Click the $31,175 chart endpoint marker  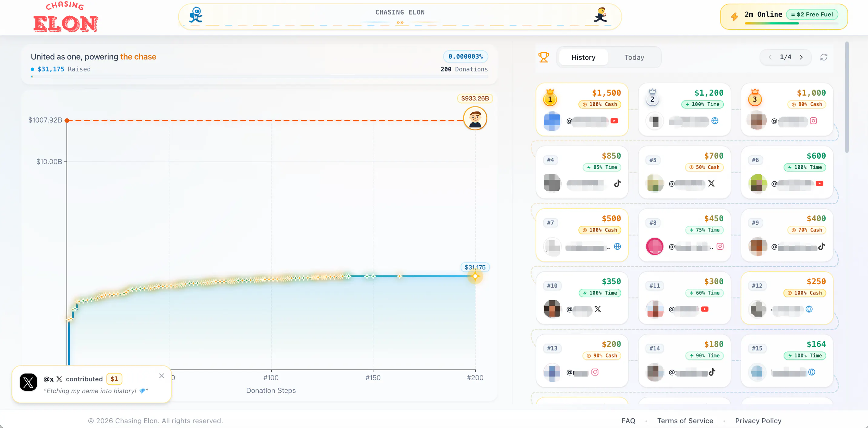pos(475,276)
